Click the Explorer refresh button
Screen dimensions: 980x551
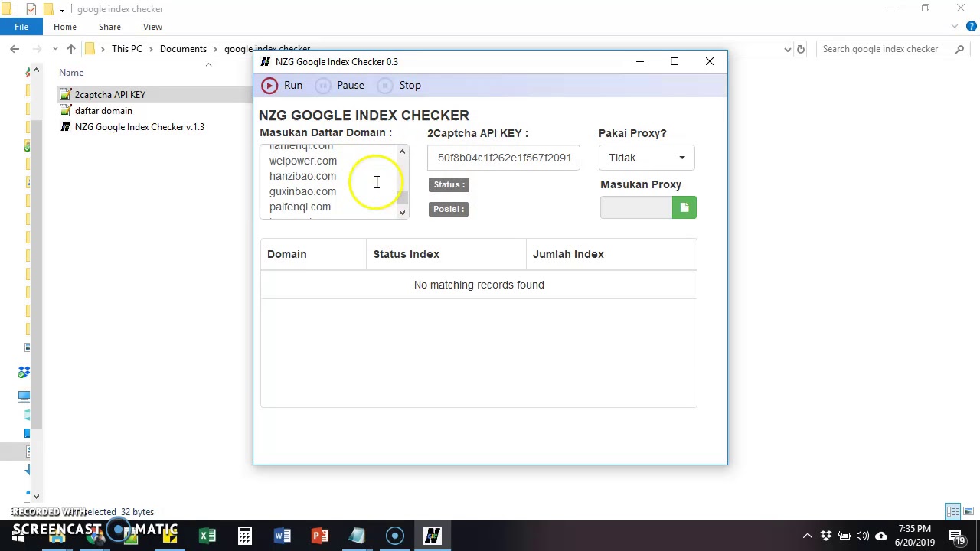click(800, 49)
